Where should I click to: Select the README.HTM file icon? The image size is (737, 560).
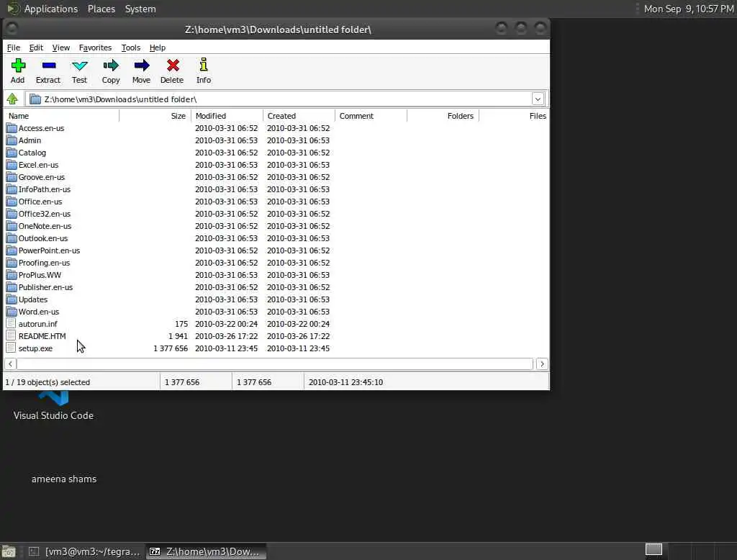tap(11, 335)
